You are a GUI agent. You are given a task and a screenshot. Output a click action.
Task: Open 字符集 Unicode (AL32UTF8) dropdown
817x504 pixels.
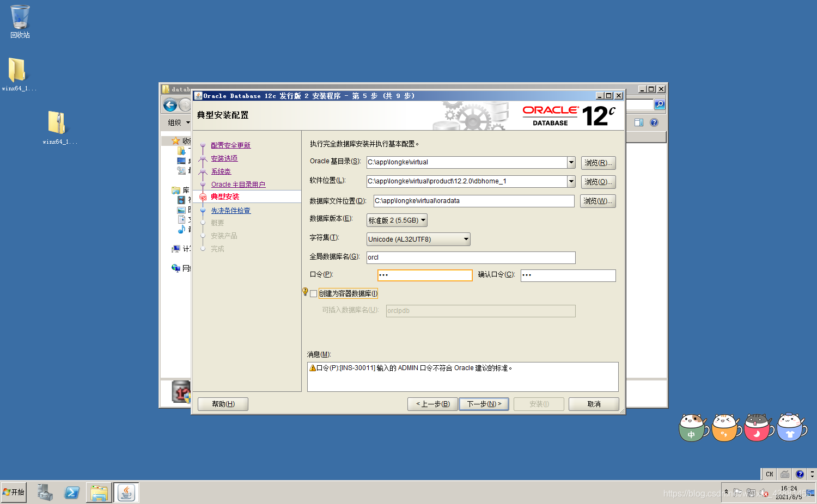coord(418,239)
